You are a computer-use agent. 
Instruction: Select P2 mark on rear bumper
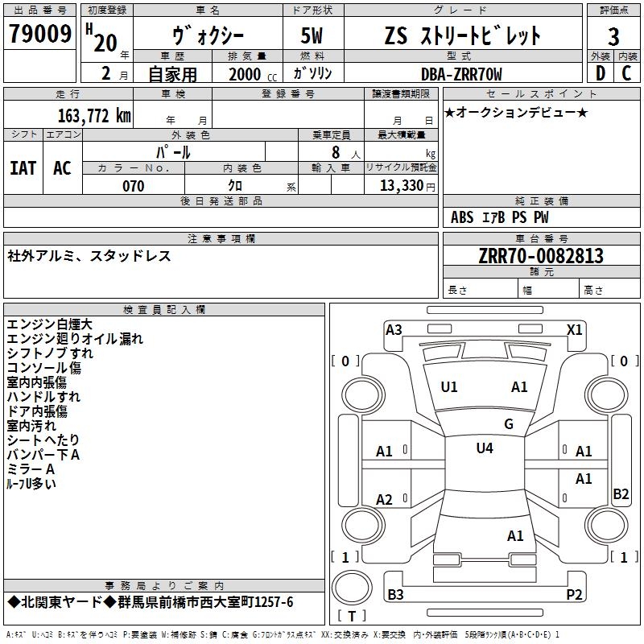pos(574,594)
